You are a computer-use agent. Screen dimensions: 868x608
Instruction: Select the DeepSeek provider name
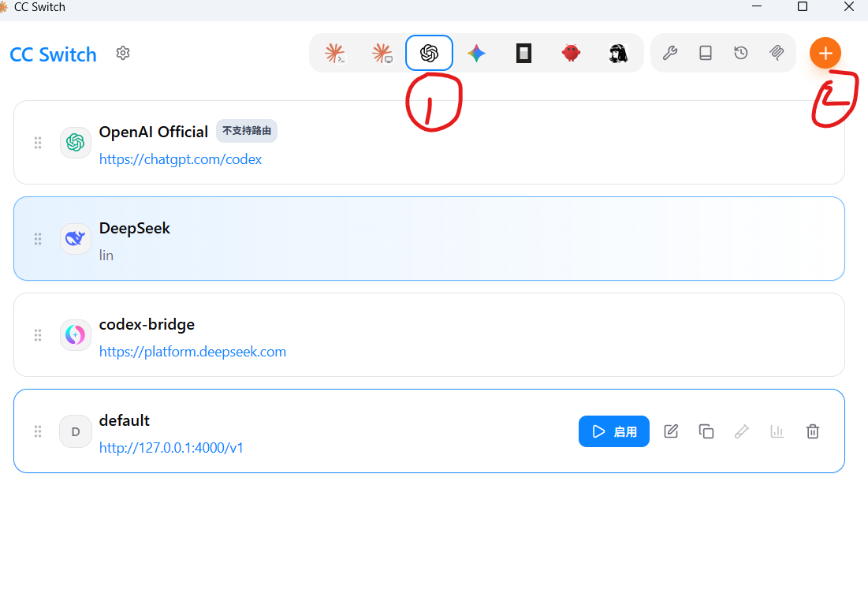(x=135, y=228)
